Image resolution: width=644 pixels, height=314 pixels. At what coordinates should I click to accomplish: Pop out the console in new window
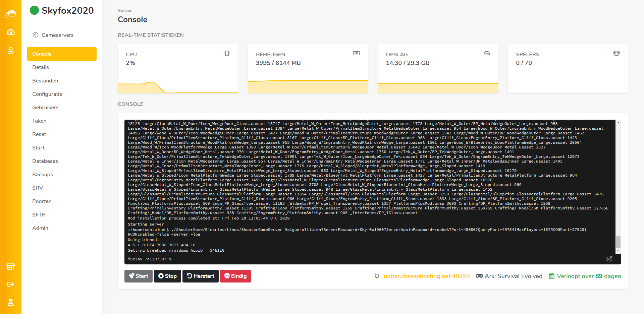point(609,259)
